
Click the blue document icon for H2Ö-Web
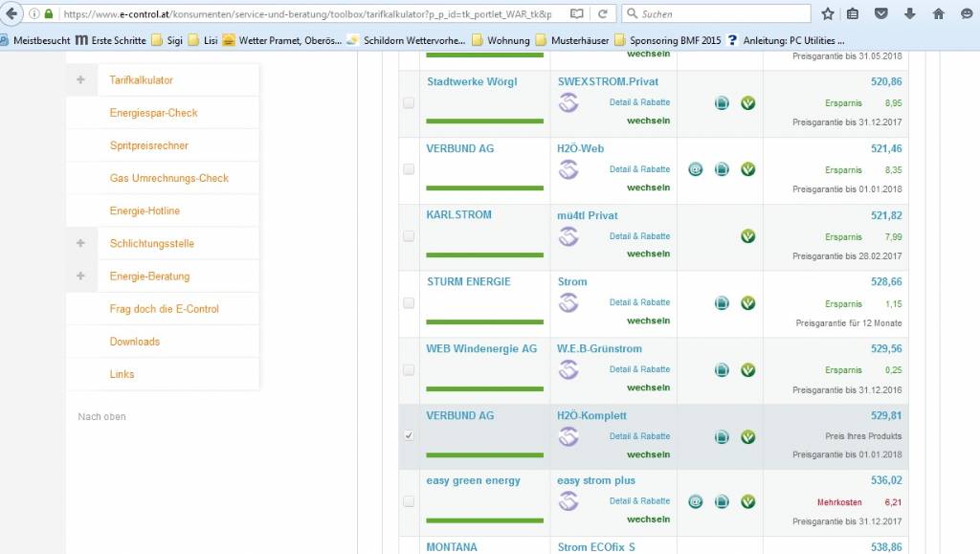tap(722, 169)
